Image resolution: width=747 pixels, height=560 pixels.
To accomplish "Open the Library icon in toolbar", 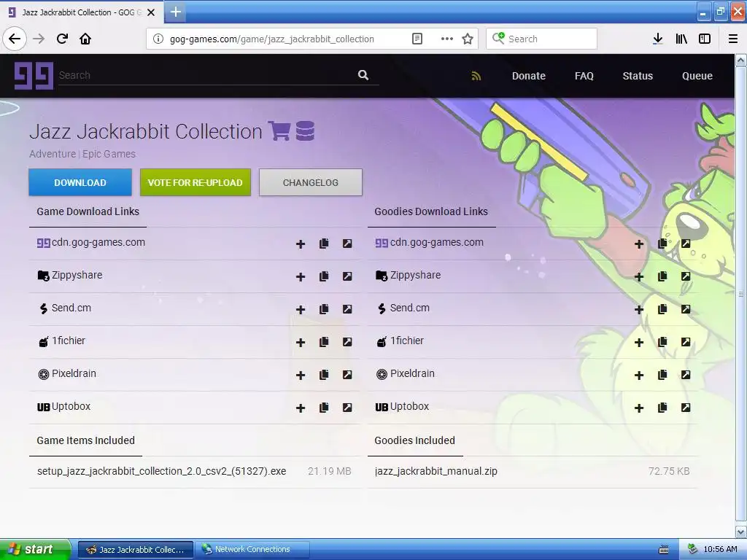I will [x=681, y=39].
